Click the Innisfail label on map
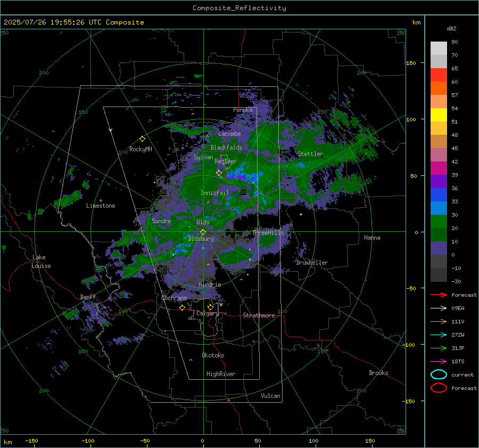The image size is (479, 448). click(x=214, y=193)
